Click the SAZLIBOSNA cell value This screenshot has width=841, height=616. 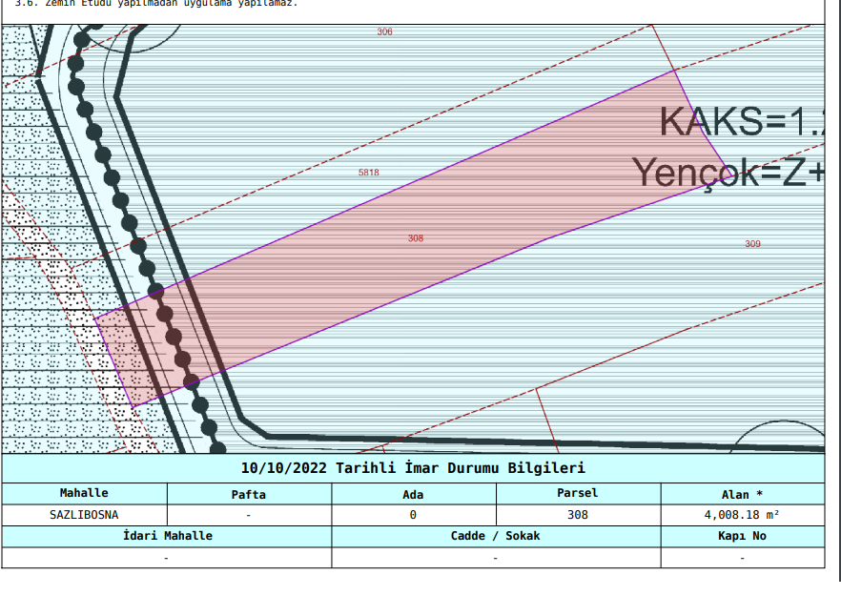[84, 515]
